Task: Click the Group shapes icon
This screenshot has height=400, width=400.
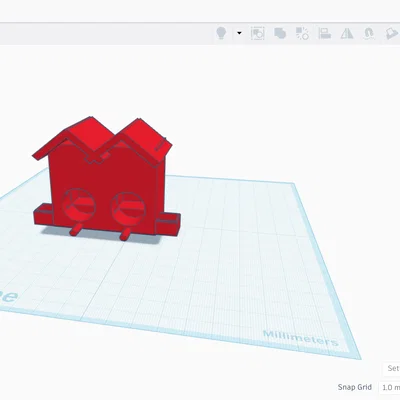Action: (280, 33)
